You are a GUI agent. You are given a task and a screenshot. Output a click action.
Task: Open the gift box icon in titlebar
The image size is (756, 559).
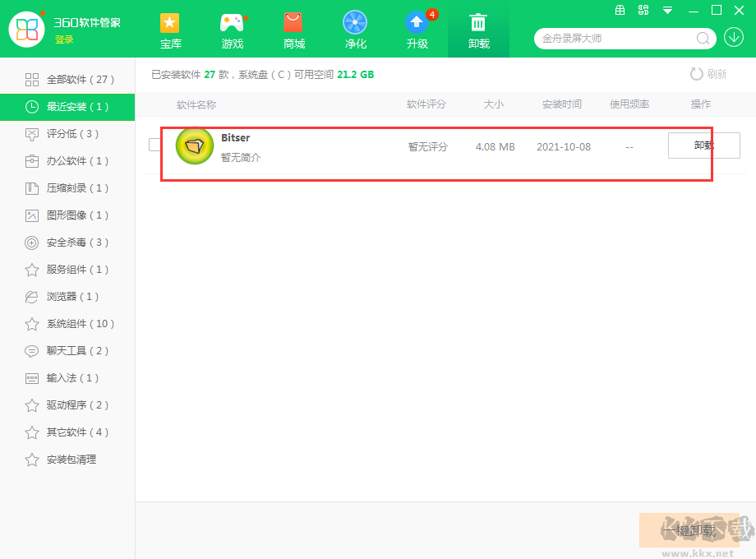pos(620,11)
